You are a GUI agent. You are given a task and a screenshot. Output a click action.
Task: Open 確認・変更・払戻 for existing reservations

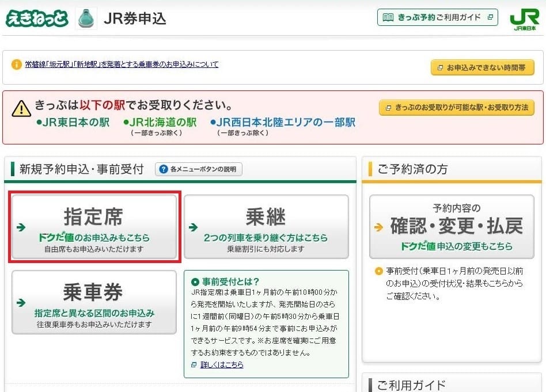tap(452, 227)
